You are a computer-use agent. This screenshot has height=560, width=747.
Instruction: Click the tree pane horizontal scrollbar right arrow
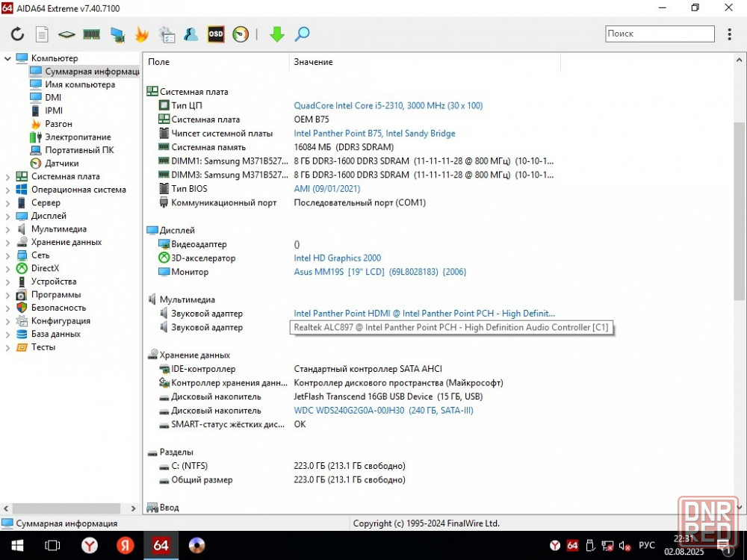coord(134,508)
